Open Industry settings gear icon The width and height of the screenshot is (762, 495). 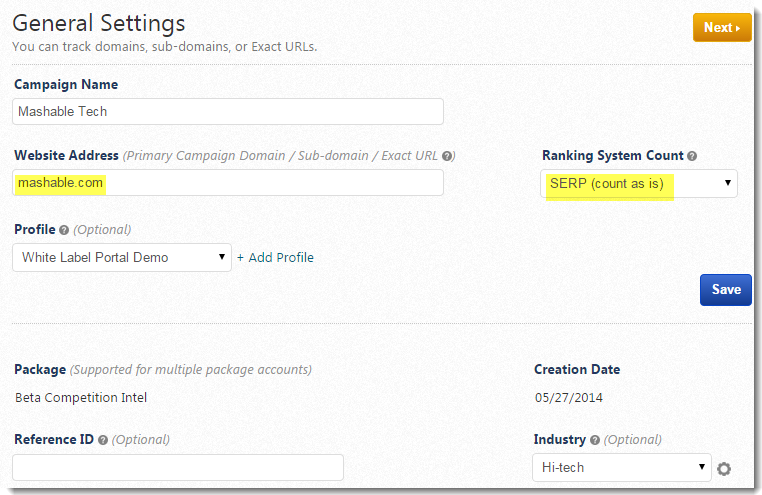pyautogui.click(x=724, y=468)
